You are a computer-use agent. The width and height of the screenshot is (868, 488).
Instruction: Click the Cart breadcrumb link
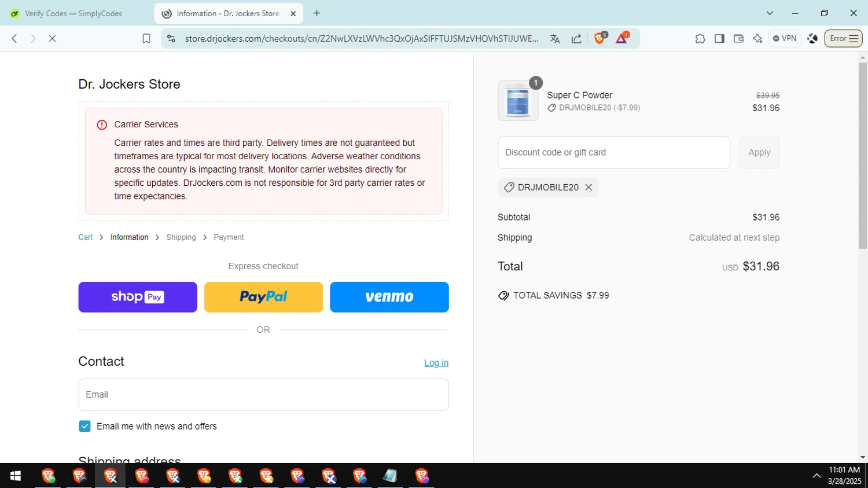[x=86, y=237]
